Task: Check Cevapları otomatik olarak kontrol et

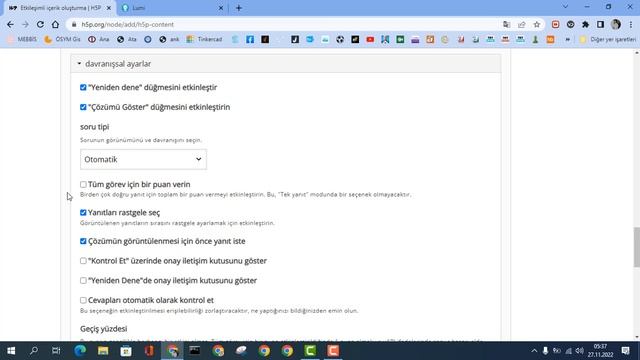Action: (x=83, y=300)
